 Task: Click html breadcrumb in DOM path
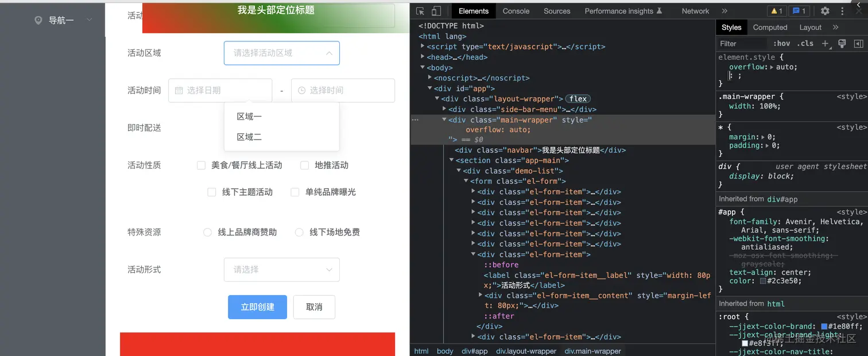pyautogui.click(x=421, y=351)
